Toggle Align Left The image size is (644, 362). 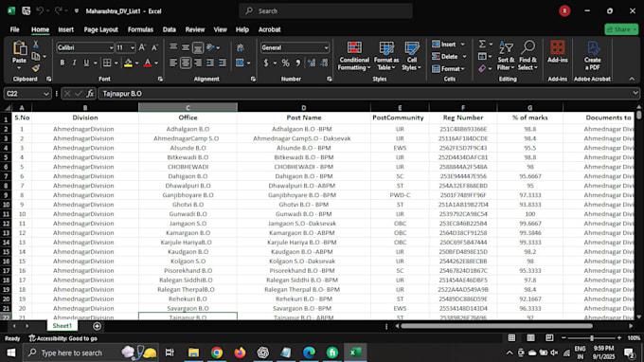173,63
